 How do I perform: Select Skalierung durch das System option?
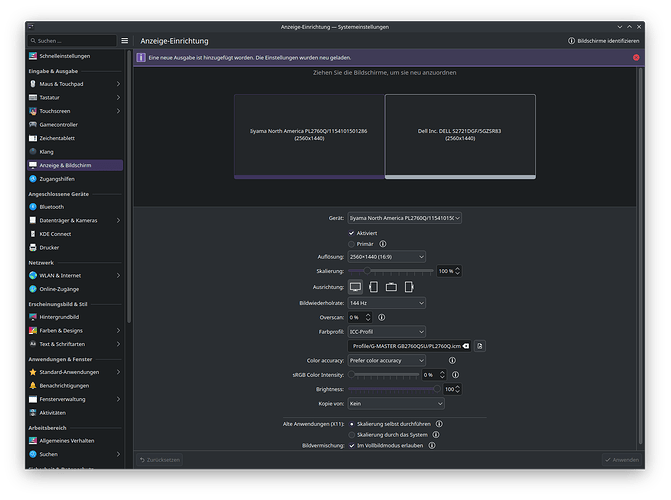352,435
